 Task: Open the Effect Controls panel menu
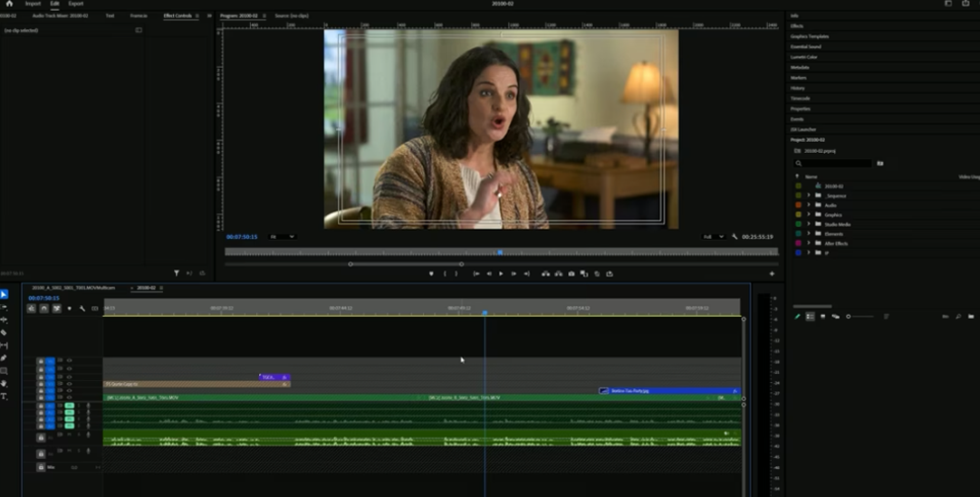pos(197,15)
